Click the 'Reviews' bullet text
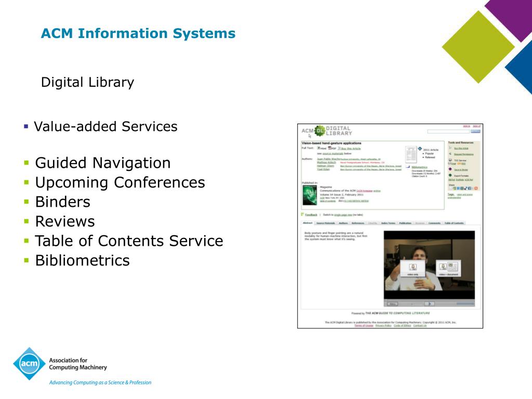Image resolution: width=532 pixels, height=399 pixels. pos(65,221)
